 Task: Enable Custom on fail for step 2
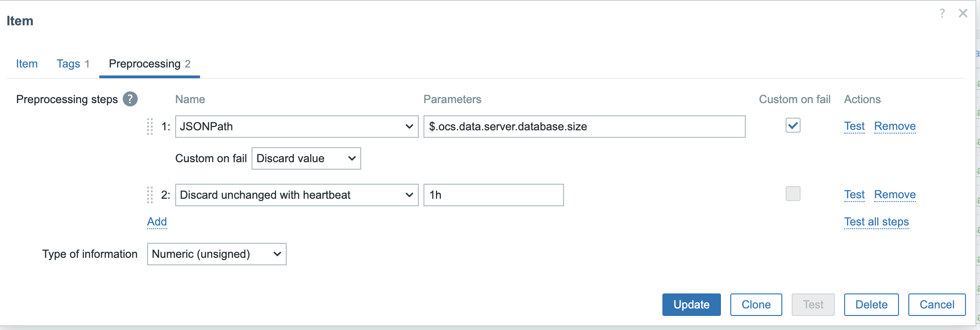793,194
